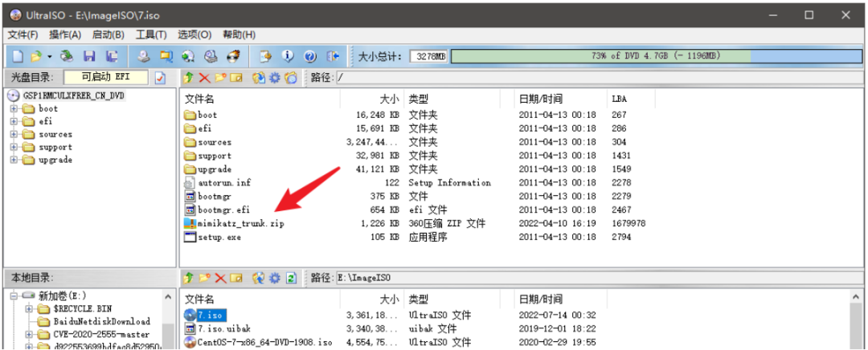Expand the $RECYCLE.BIN folder node
The width and height of the screenshot is (868, 350).
[x=28, y=308]
